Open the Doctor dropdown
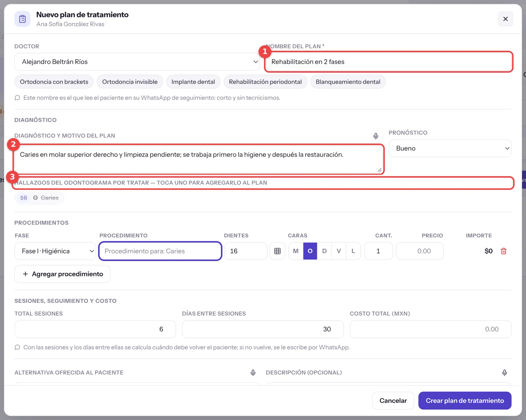This screenshot has width=526, height=420. (x=137, y=62)
